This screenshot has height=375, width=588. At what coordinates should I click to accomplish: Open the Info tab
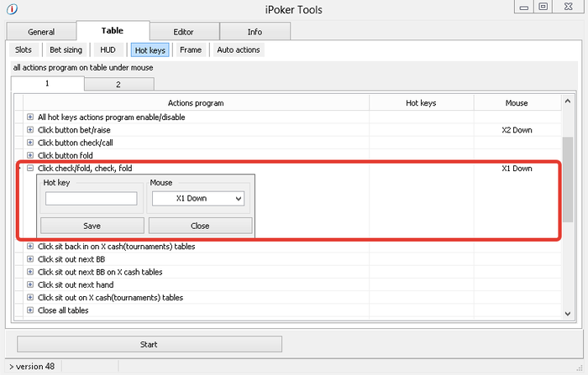pyautogui.click(x=255, y=32)
